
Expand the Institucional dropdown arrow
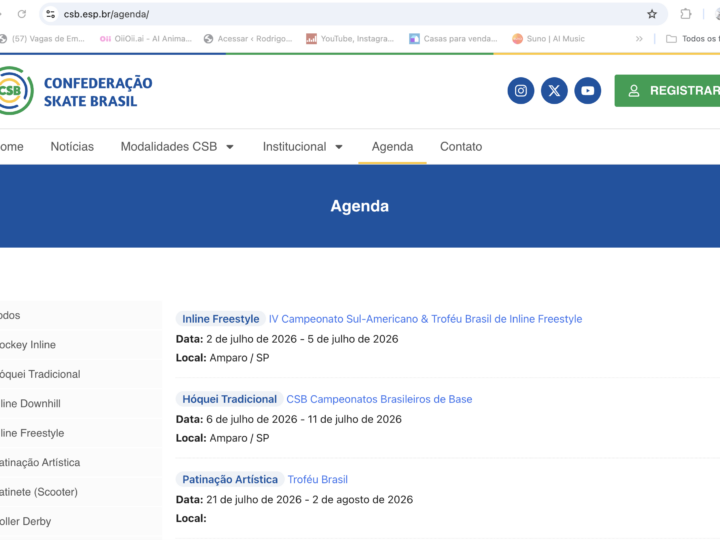(x=339, y=147)
